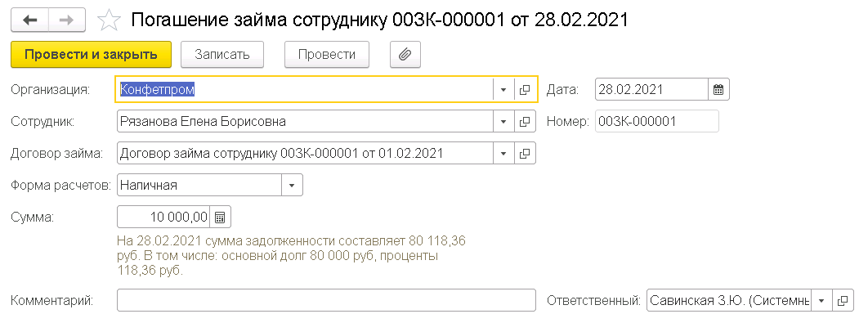868x323 pixels.
Task: Click the Провести button
Action: click(327, 54)
